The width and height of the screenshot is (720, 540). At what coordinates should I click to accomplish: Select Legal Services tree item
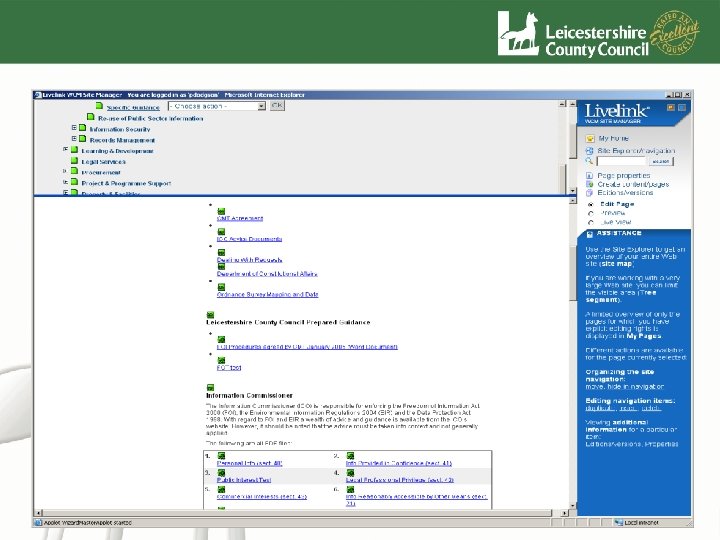[103, 162]
